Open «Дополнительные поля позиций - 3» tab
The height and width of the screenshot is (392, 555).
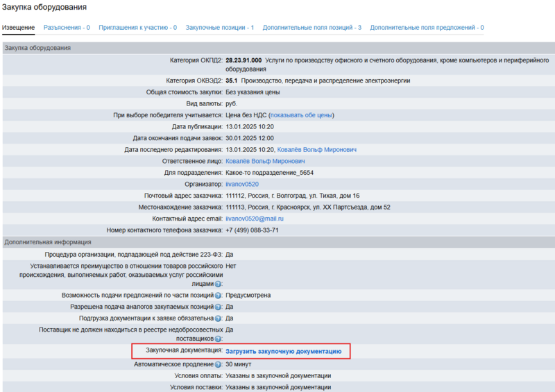click(x=311, y=28)
